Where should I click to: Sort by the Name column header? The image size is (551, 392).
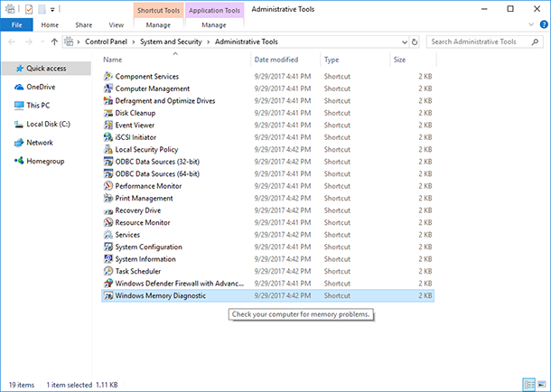click(175, 60)
